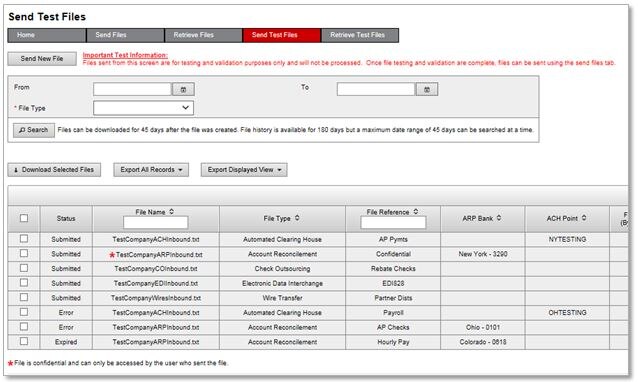Click the Hourly Pay reference cell
Image resolution: width=638 pixels, height=382 pixels.
[393, 342]
